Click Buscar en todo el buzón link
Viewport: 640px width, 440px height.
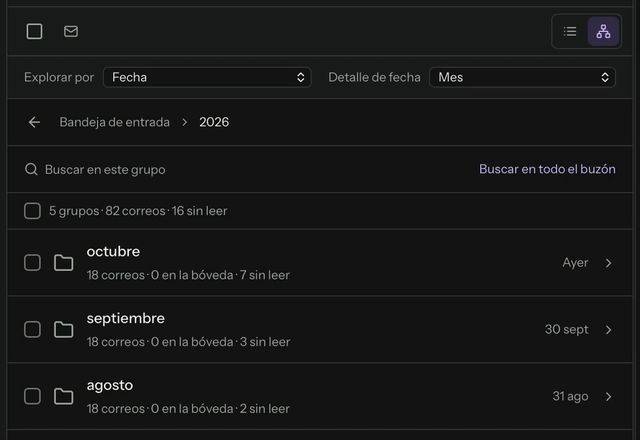pos(547,169)
